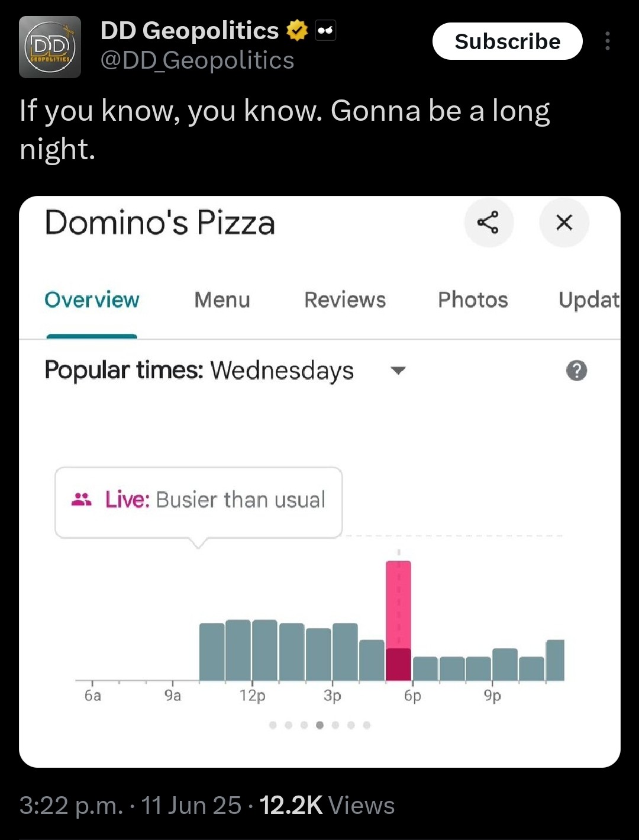This screenshot has height=840, width=639.
Task: Select the last day pagination dot
Action: tap(367, 725)
